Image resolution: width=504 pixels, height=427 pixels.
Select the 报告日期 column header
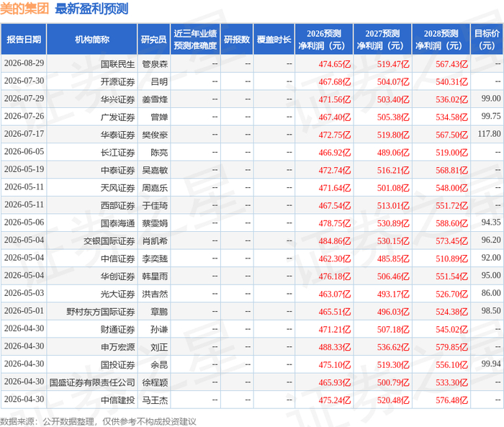point(24,39)
